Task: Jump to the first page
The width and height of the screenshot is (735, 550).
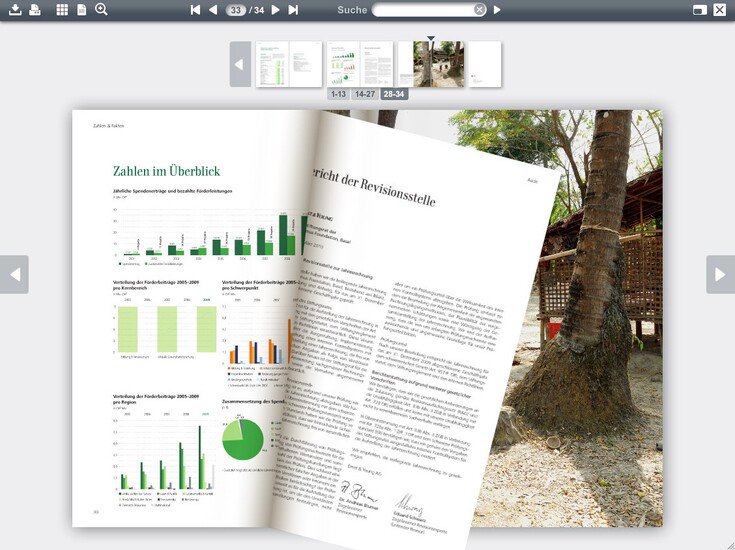Action: (195, 10)
